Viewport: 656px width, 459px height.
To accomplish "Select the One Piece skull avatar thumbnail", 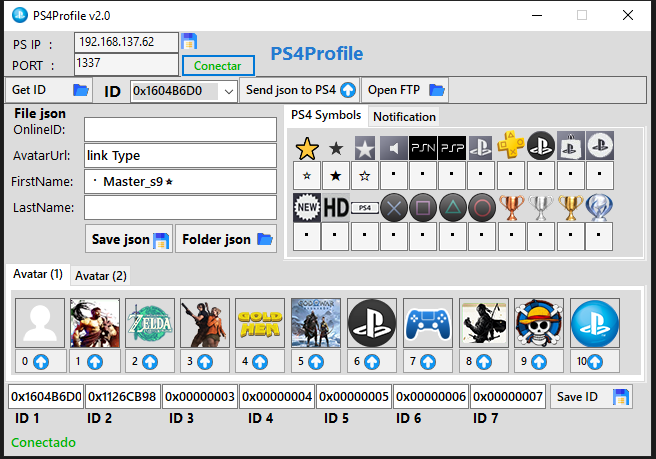I will tap(539, 323).
